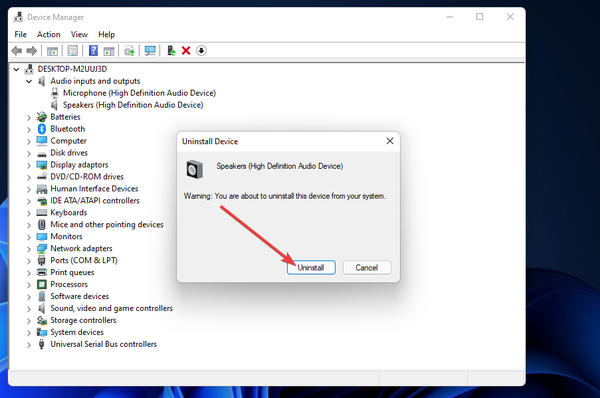Select DVD/CD-ROM drives entry
This screenshot has width=600, height=398.
coord(87,176)
